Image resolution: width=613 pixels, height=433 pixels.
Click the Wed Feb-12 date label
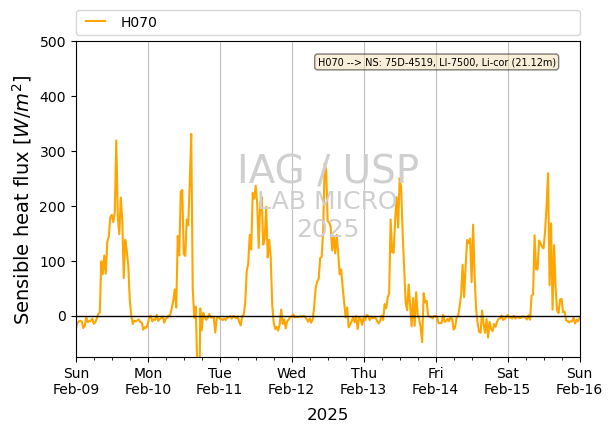click(x=292, y=381)
